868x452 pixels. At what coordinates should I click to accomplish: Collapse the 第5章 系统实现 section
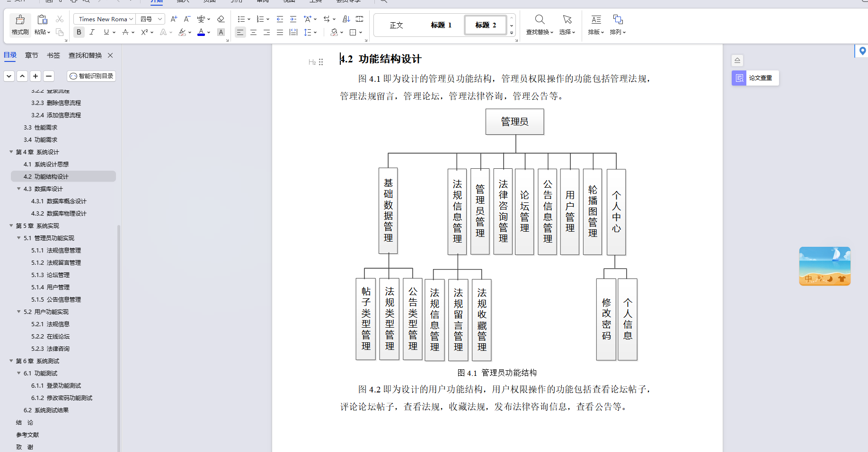coord(10,226)
